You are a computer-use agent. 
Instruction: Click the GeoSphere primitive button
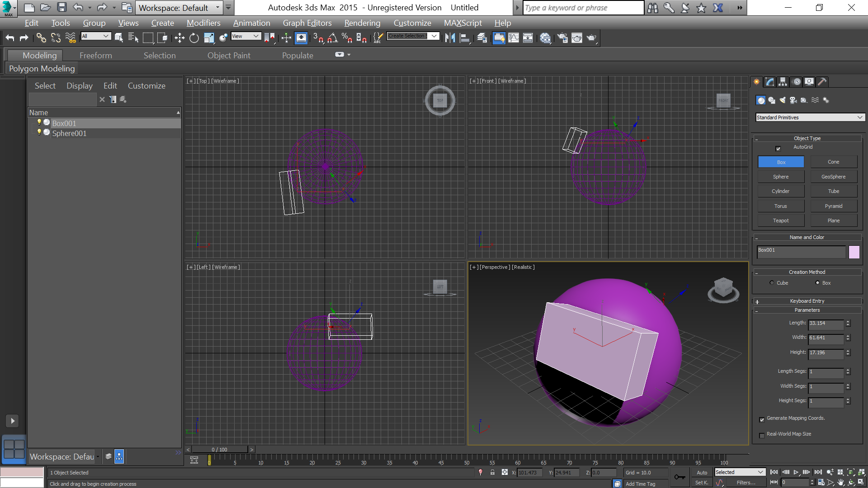(x=834, y=177)
